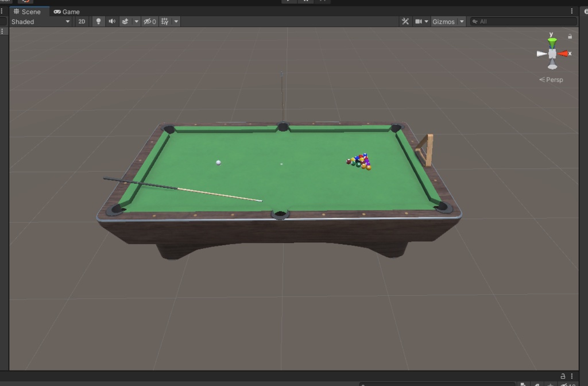The image size is (588, 386).
Task: Toggle the scene grid visibility icon
Action: (165, 21)
